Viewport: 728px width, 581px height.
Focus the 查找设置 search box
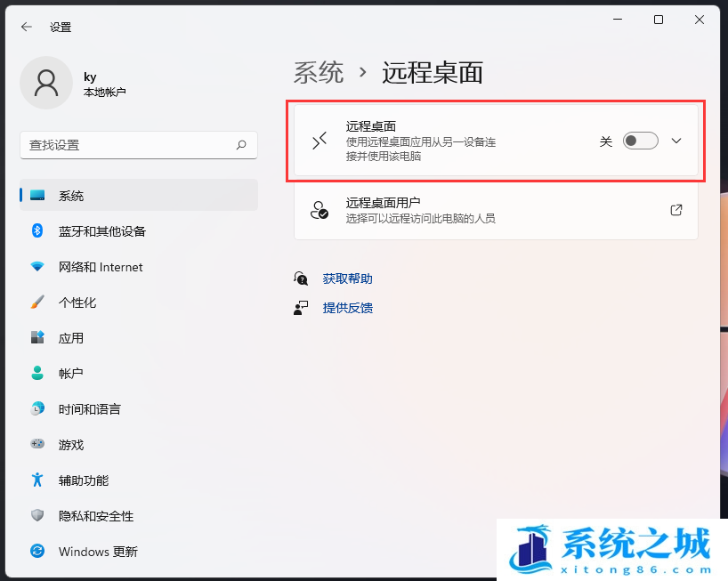click(x=138, y=145)
